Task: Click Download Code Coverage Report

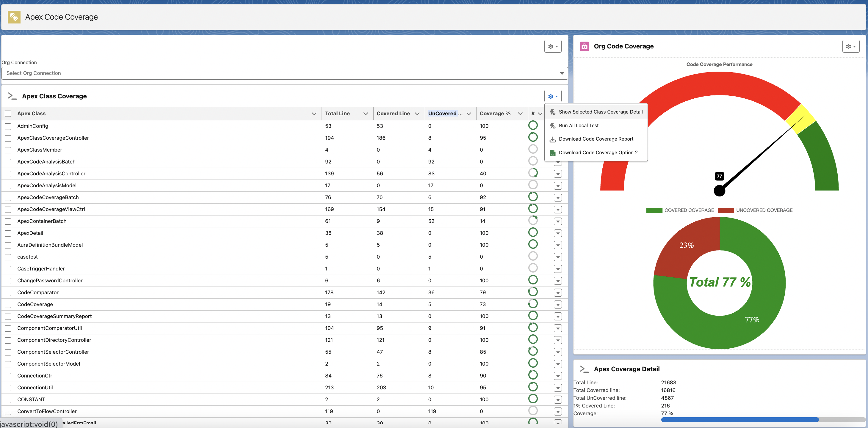Action: [x=596, y=139]
